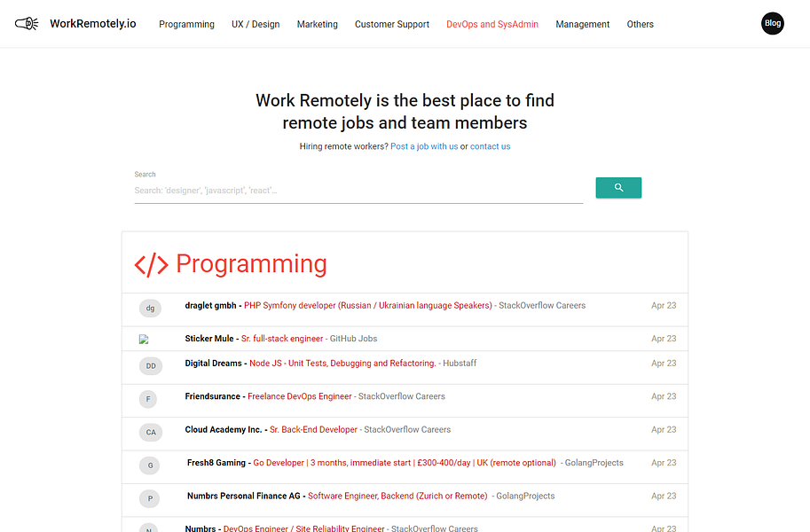This screenshot has width=810, height=532.
Task: Click the 'Sticker Mule' company name
Action: pyautogui.click(x=209, y=339)
